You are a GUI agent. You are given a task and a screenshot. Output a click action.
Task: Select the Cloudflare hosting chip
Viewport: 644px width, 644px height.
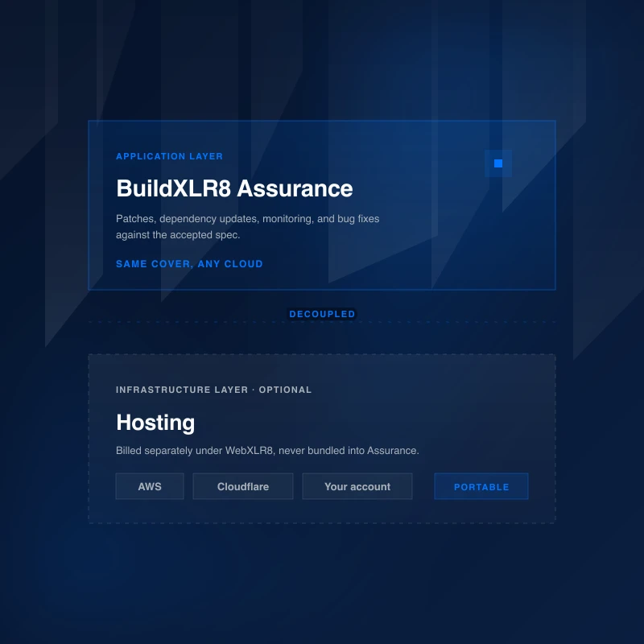243,486
